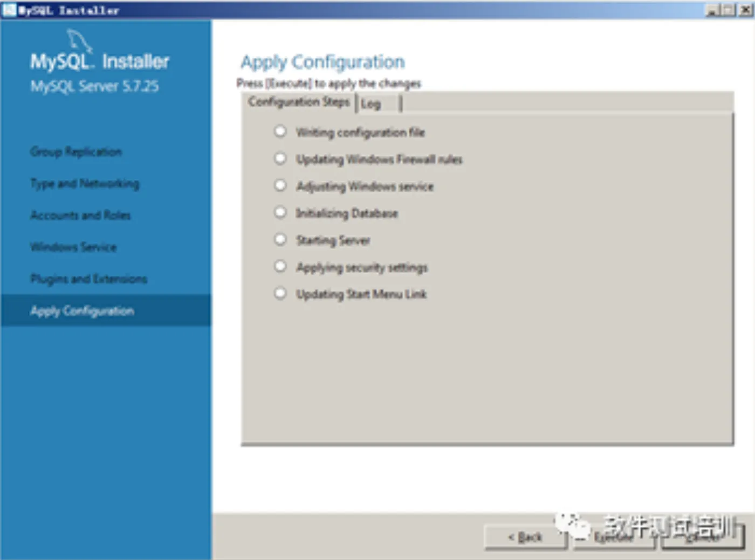Viewport: 755px width, 560px height.
Task: Click the 'Updating Start Menu Link' step text
Action: [361, 294]
